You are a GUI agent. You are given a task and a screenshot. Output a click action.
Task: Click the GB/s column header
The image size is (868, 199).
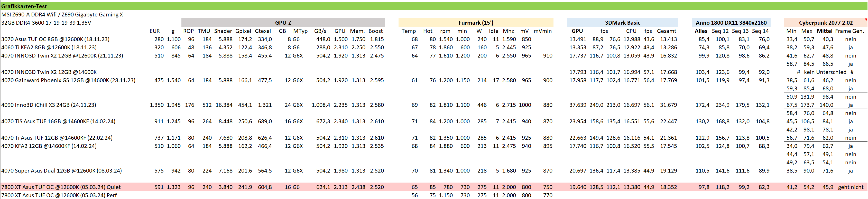point(320,31)
